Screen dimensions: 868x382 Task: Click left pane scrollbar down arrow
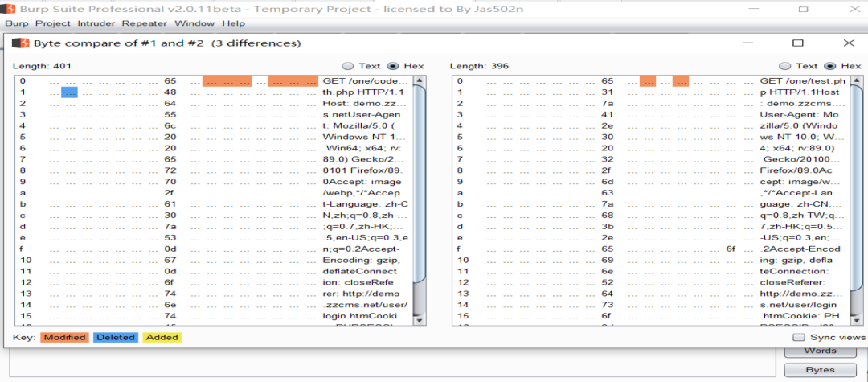(420, 319)
